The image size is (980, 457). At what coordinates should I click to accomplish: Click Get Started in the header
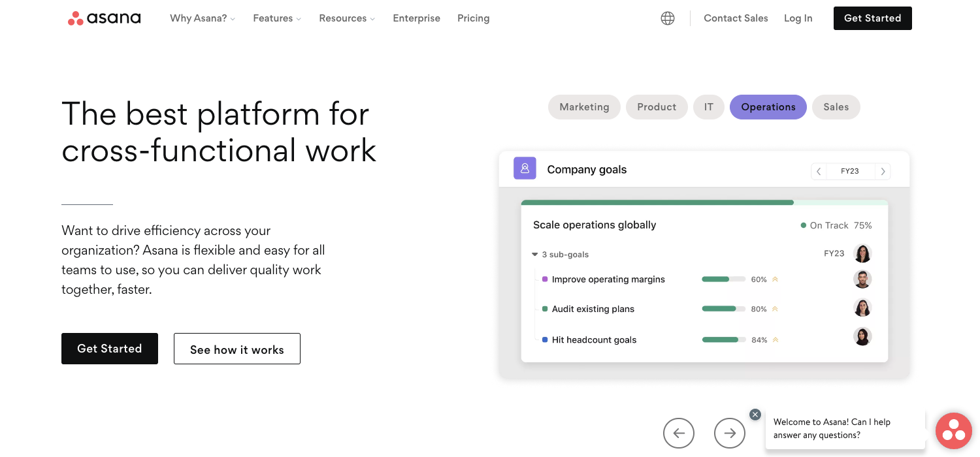pyautogui.click(x=873, y=18)
